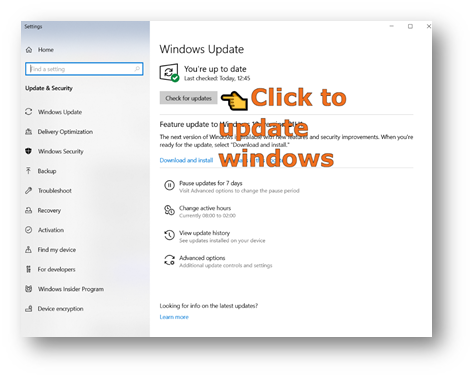Click the Find my device icon
Screen dimensions: 474x379
[29, 249]
